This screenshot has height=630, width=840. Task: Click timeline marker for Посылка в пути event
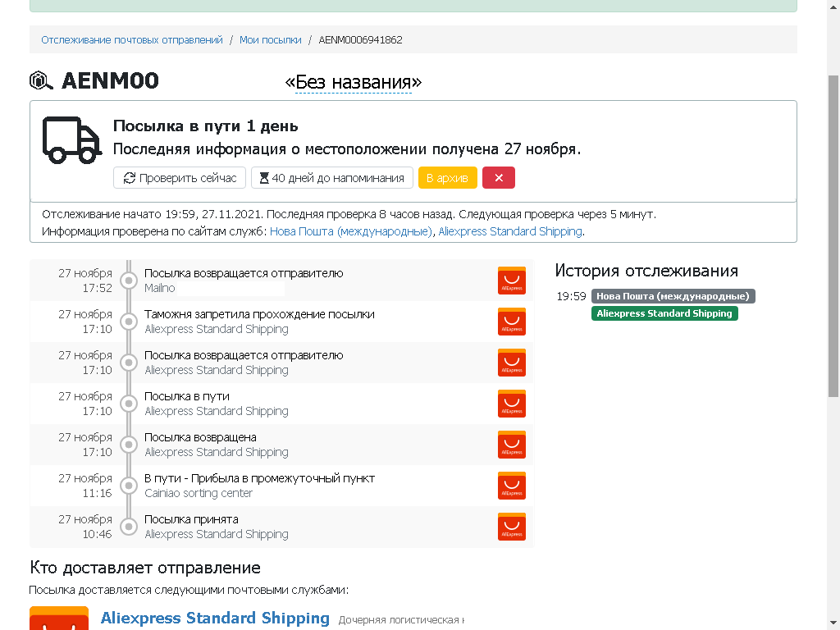click(129, 404)
